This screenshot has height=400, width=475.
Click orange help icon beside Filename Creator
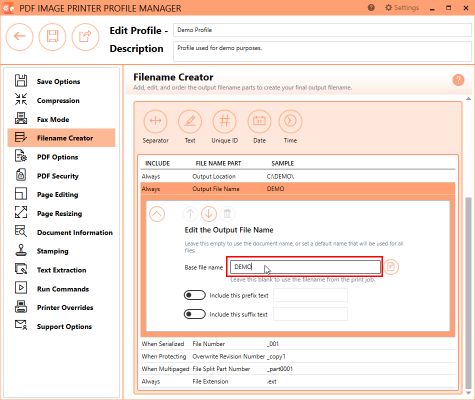coord(458,80)
